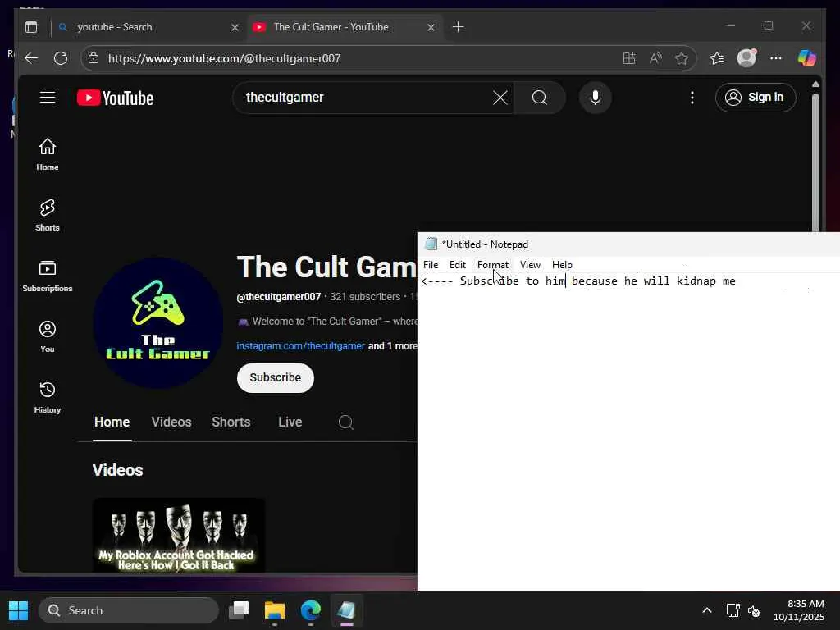The width and height of the screenshot is (840, 630).
Task: Click the YouTube logo
Action: click(115, 98)
